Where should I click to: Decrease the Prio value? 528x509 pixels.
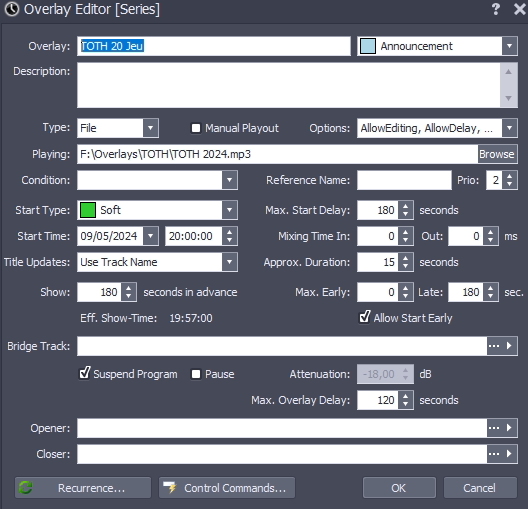pos(509,184)
